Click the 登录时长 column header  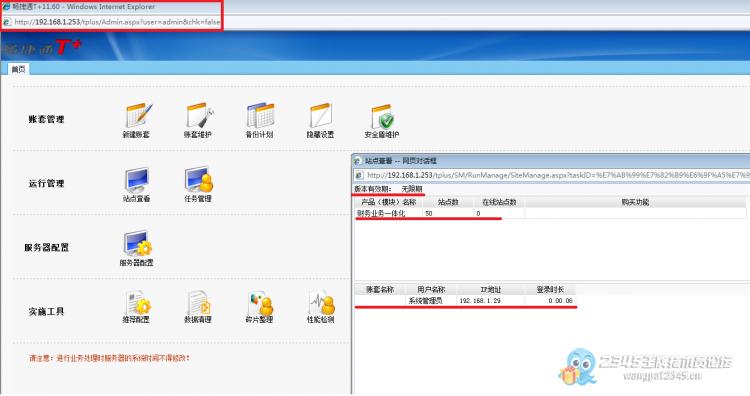tap(550, 289)
